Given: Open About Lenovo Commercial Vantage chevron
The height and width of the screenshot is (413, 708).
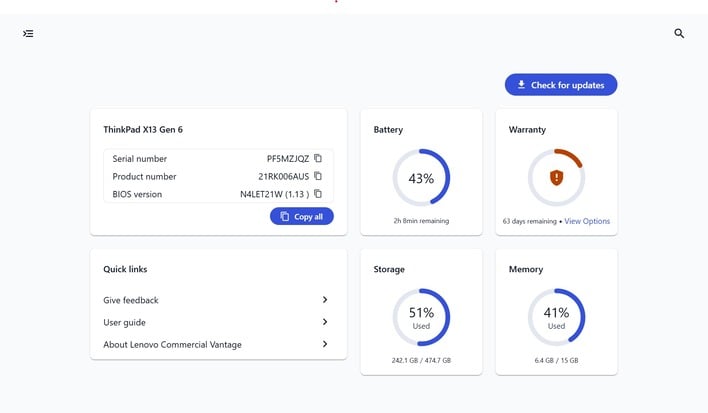Looking at the screenshot, I should [325, 344].
